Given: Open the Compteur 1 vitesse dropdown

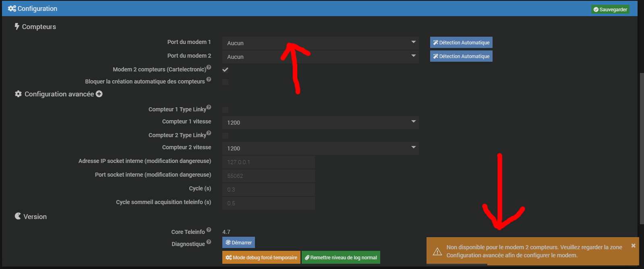Looking at the screenshot, I should (320, 122).
